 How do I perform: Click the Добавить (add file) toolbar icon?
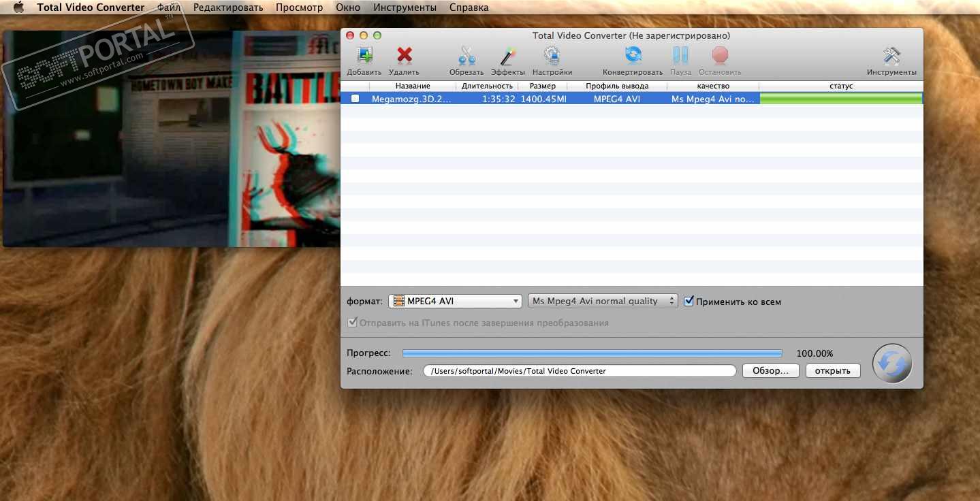click(x=364, y=55)
